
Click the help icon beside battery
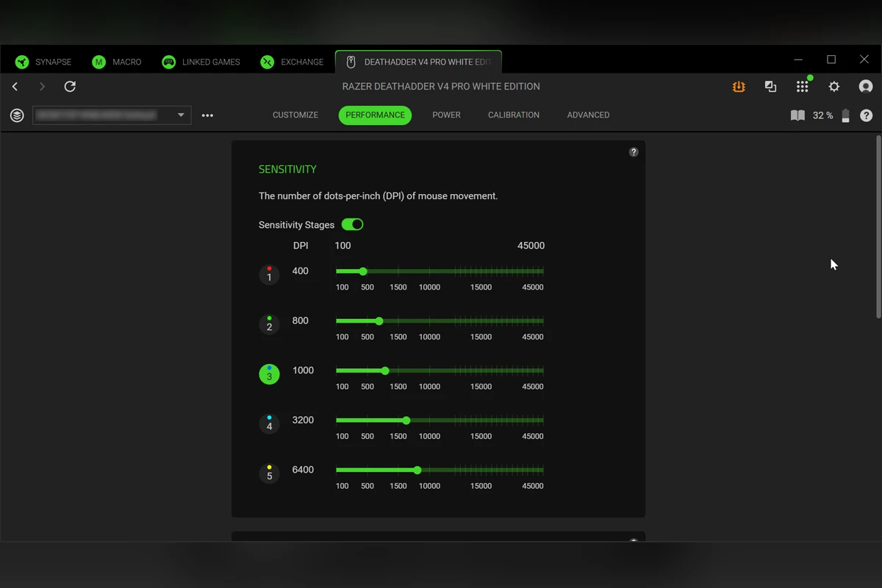point(867,115)
